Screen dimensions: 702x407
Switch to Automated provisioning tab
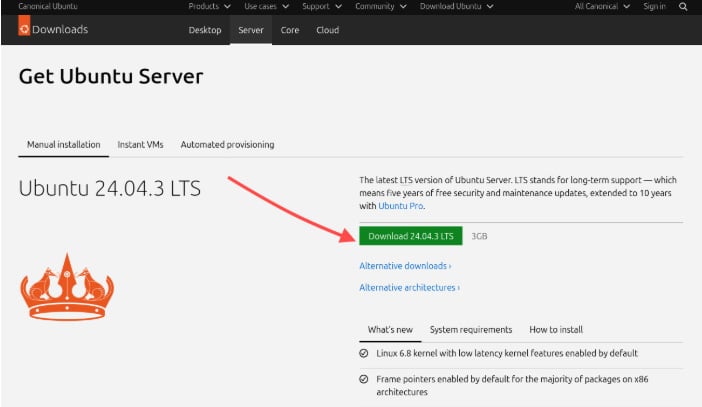[x=227, y=144]
